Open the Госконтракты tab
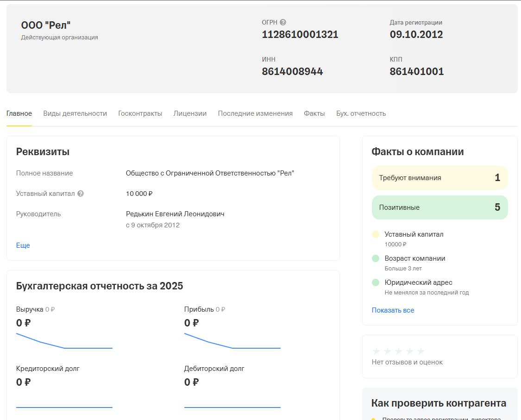The image size is (521, 420). pos(140,113)
